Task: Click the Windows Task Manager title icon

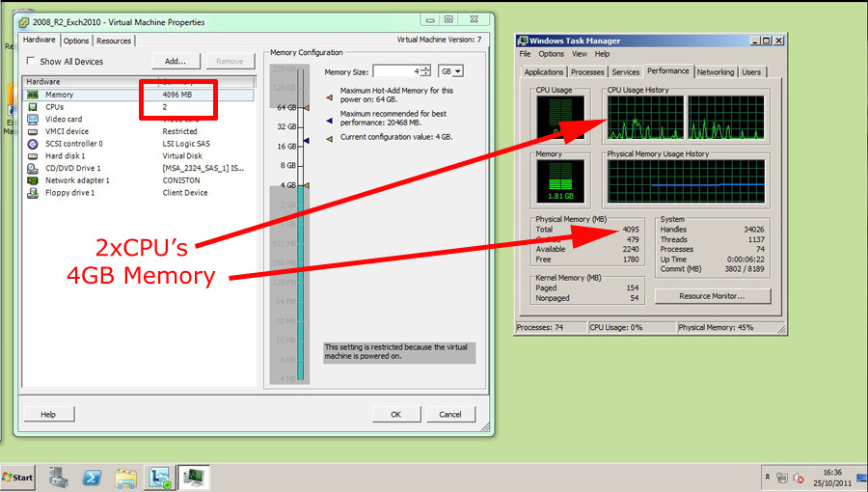Action: 523,41
